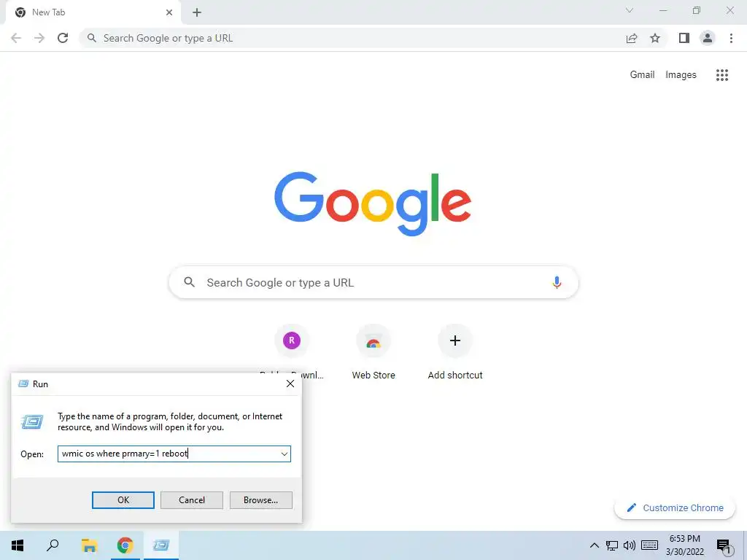Screen dimensions: 747x560
Task: Share this page icon in address bar
Action: [x=632, y=38]
